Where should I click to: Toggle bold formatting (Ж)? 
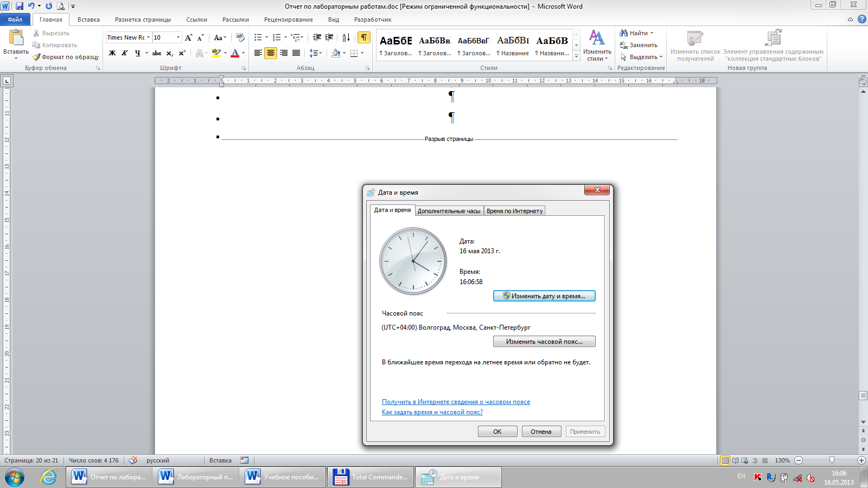coord(112,53)
